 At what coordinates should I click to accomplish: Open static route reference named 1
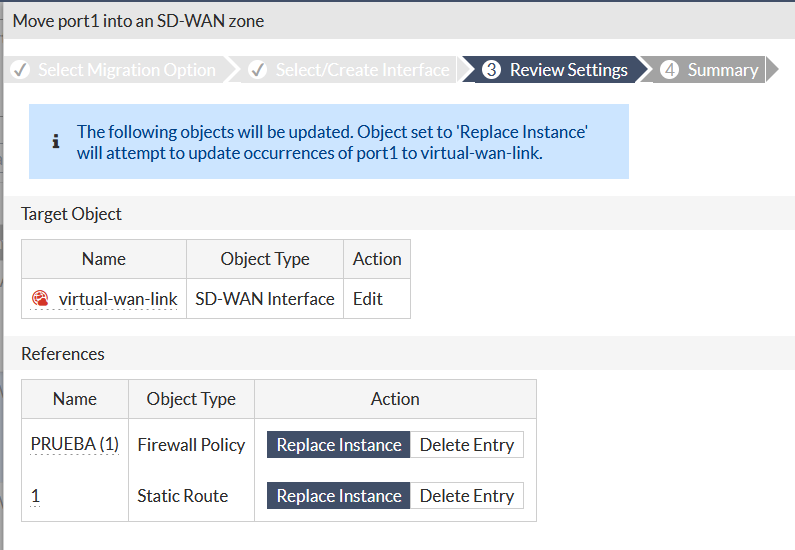[36, 496]
